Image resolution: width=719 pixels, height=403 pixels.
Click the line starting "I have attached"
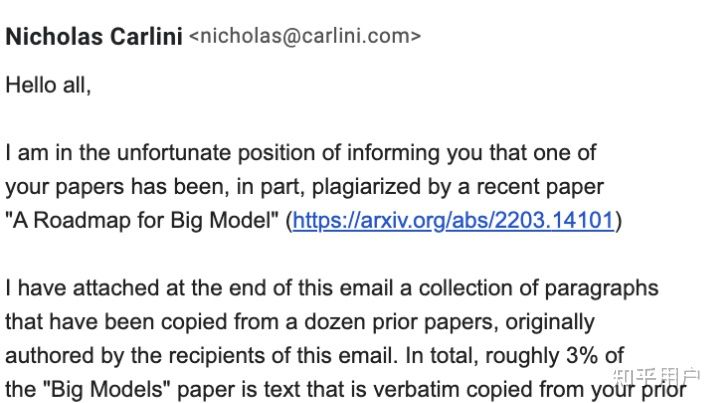pyautogui.click(x=332, y=288)
